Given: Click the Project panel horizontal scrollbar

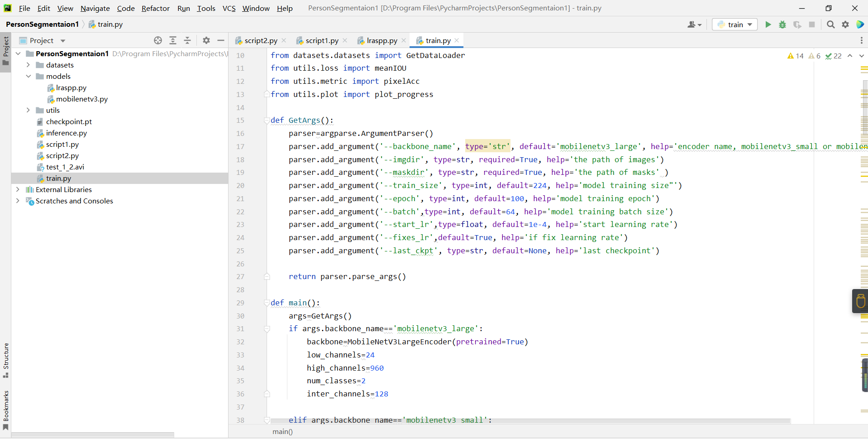Looking at the screenshot, I should coord(93,434).
